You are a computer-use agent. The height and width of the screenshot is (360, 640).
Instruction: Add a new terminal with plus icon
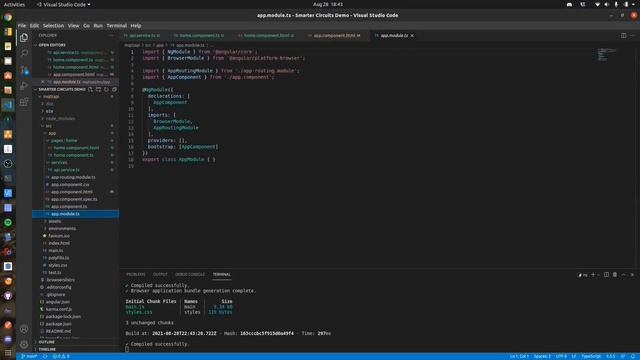coord(593,275)
